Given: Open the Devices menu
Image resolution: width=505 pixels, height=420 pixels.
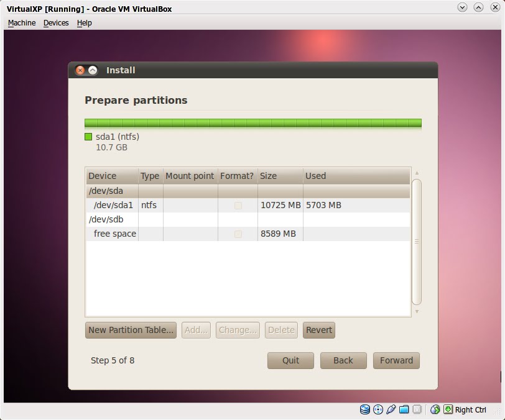Looking at the screenshot, I should (x=56, y=23).
